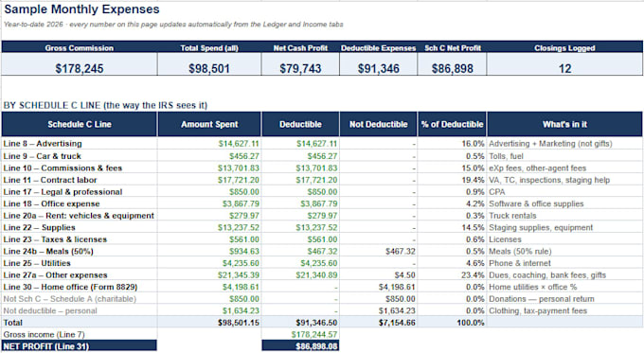Viewport: 644px width, 353px height.
Task: Click Office expense amount $3,867.79
Action: point(241,203)
